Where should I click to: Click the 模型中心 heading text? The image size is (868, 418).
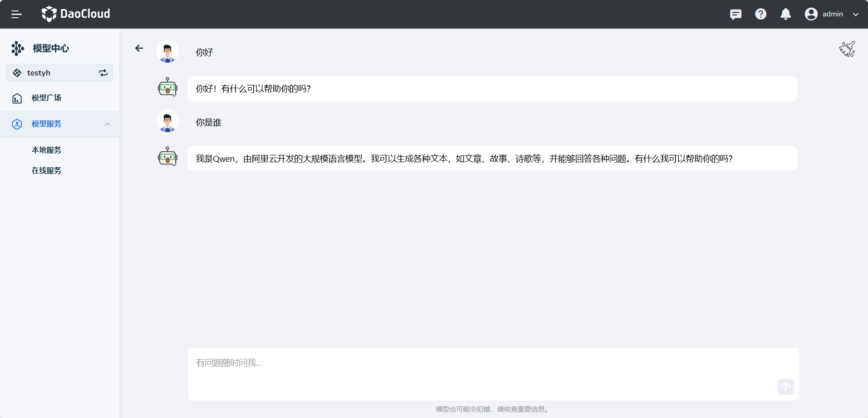tap(51, 48)
